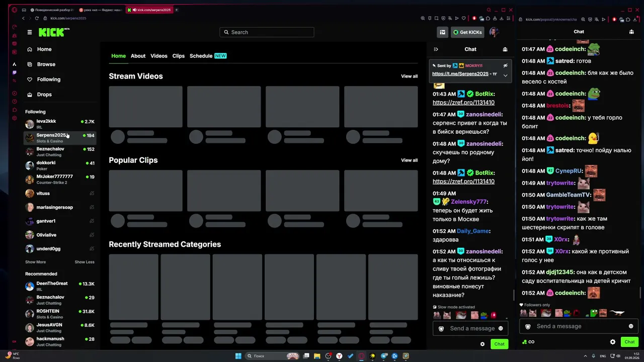Open the layout icon beside Get KICKs
The image size is (644, 362).
point(442,32)
